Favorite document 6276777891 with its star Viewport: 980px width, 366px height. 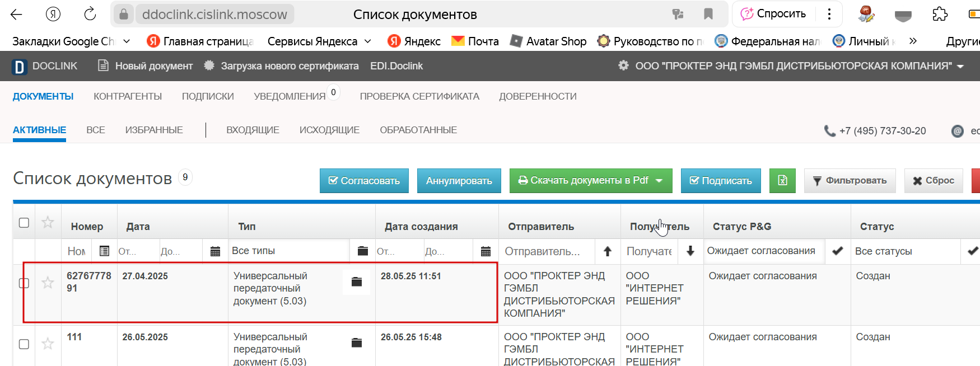tap(48, 283)
